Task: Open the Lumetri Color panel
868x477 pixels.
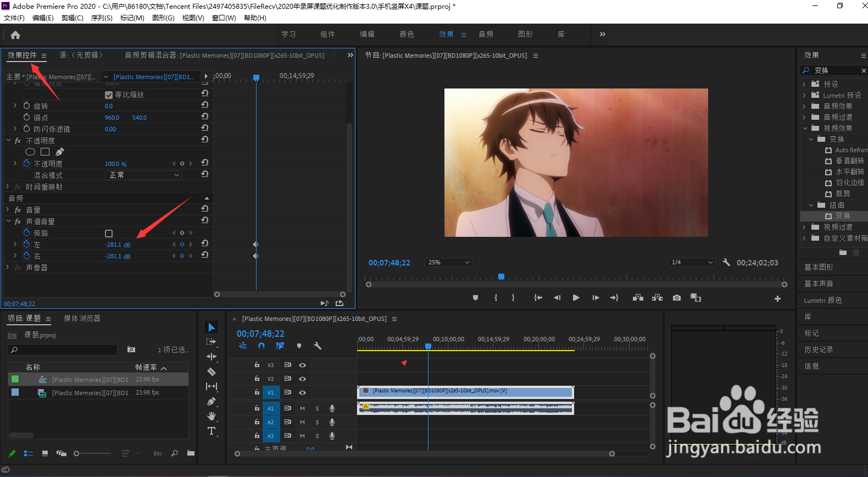Action: [822, 300]
